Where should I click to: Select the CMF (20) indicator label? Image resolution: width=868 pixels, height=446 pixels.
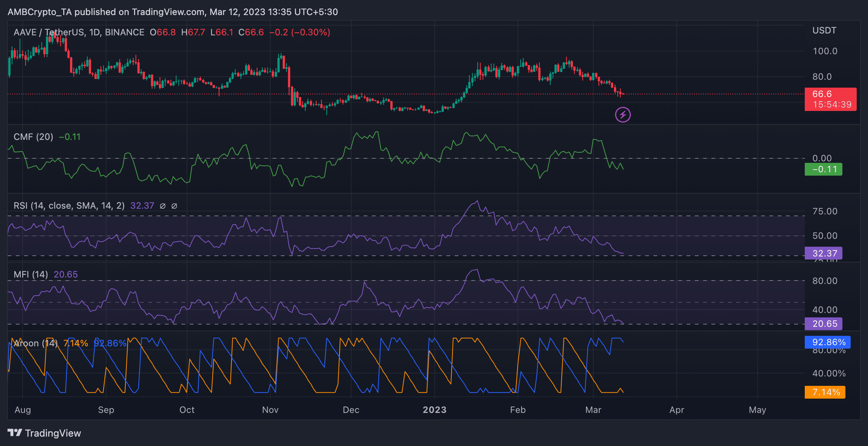coord(33,137)
